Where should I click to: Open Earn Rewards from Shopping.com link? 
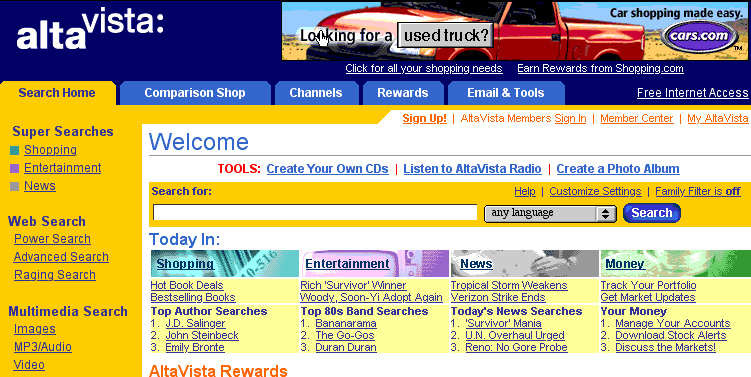pos(600,69)
